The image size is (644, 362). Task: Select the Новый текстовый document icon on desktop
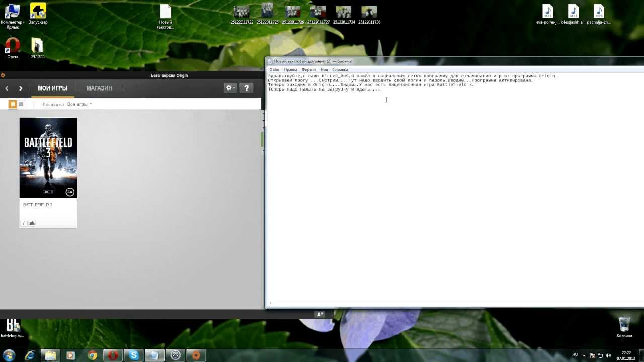coord(165,17)
